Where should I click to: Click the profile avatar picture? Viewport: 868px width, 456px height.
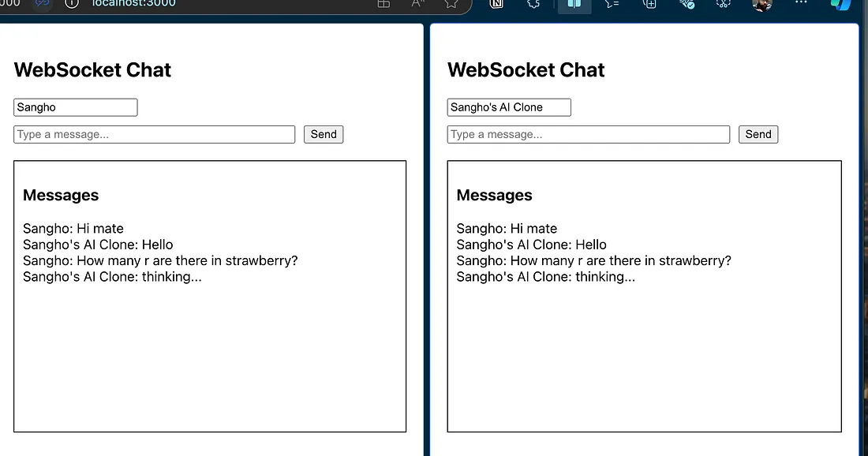pyautogui.click(x=761, y=5)
